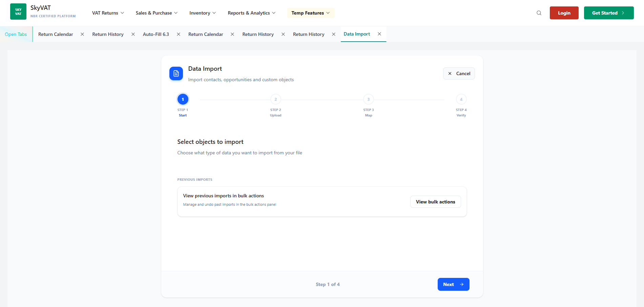This screenshot has width=644, height=307.
Task: Close the first Return Calendar tab
Action: 82,34
